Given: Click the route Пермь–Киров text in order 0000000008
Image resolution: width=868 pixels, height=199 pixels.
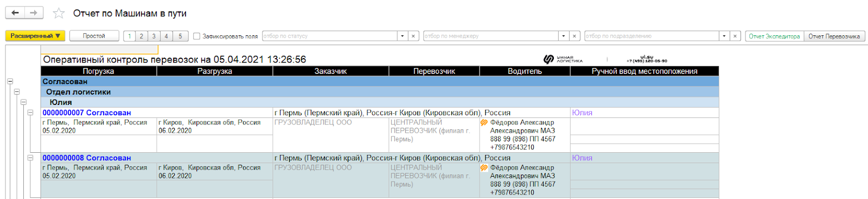Looking at the screenshot, I should coord(393,158).
